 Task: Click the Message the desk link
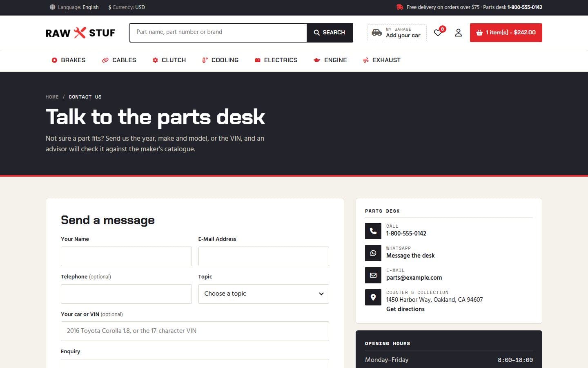(410, 256)
